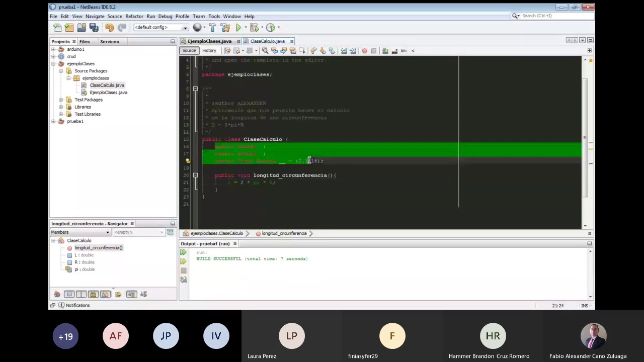Click the lightbulb hint on line 17
The image size is (644, 362).
188,161
